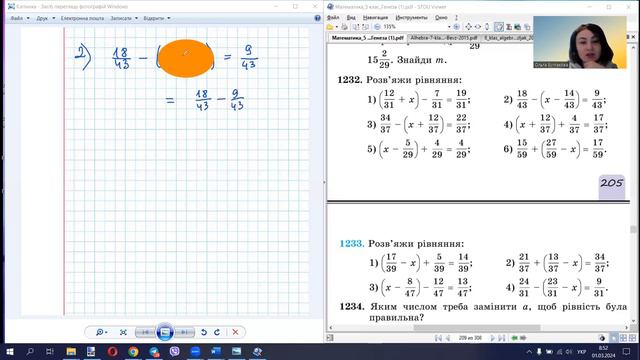Select single page view mode
The image size is (640, 360).
click(x=614, y=338)
